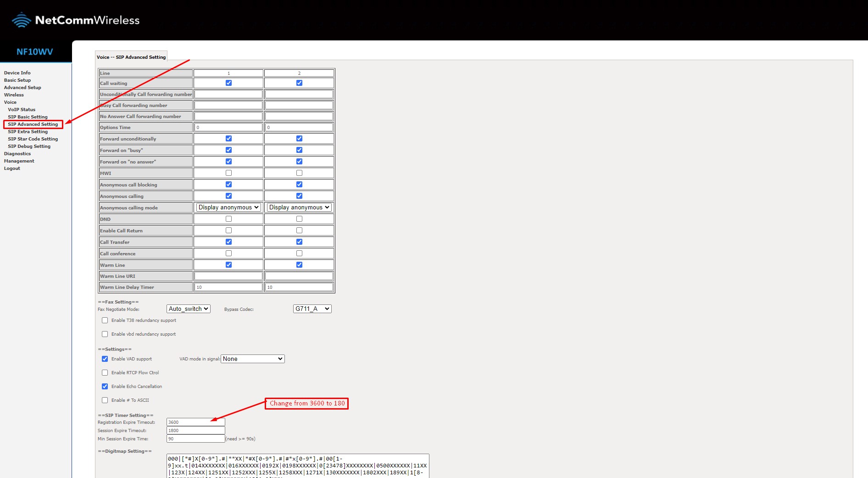The width and height of the screenshot is (868, 478).
Task: Click Unconditionally Call forwarding number line 1 field
Action: (x=228, y=94)
